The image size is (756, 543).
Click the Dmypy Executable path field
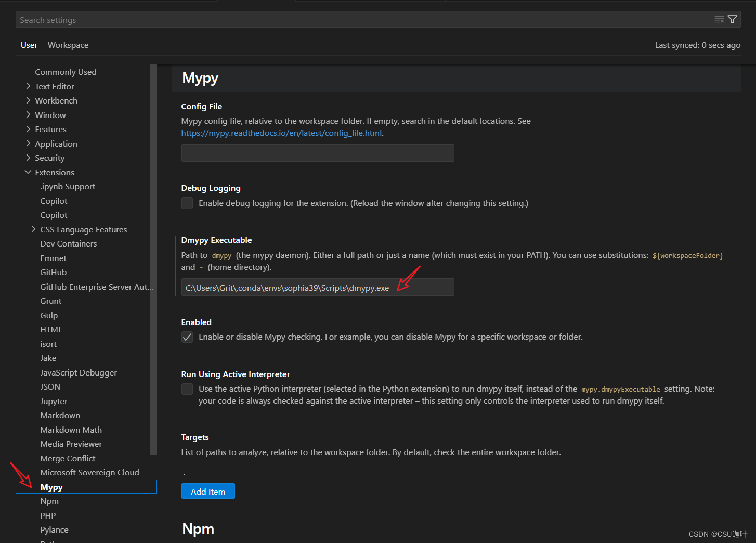(318, 287)
